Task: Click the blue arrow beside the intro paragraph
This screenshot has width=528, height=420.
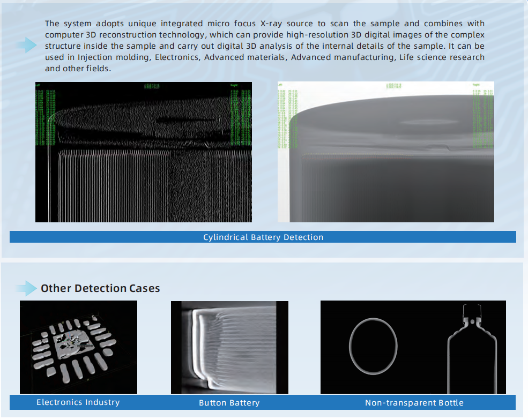Action: (x=26, y=46)
